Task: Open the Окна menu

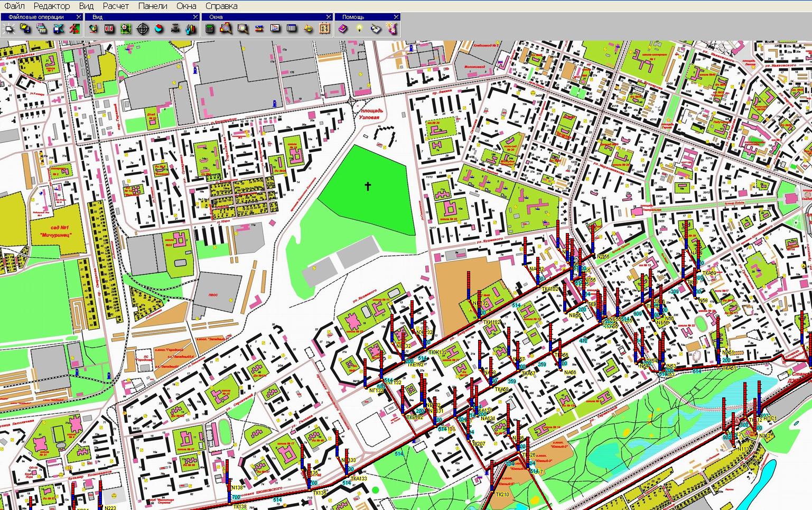Action: coord(186,6)
